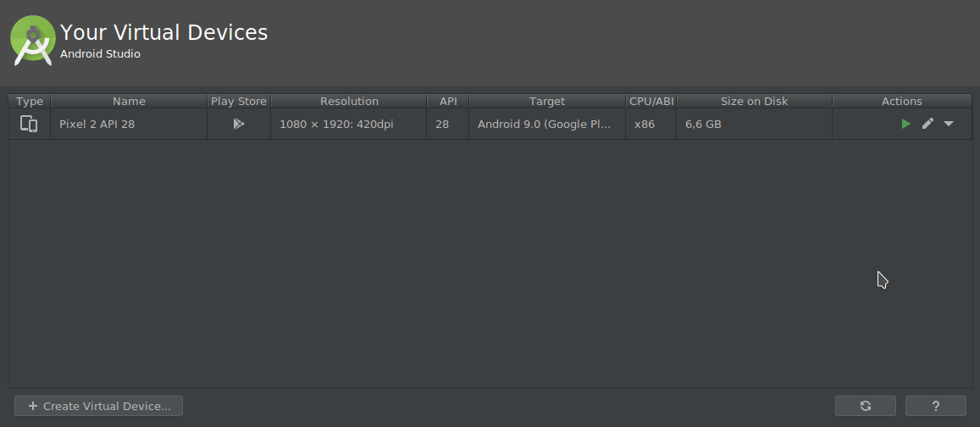Select the 'Pixel 2 API 28' name cell
The width and height of the screenshot is (980, 427).
pos(129,124)
